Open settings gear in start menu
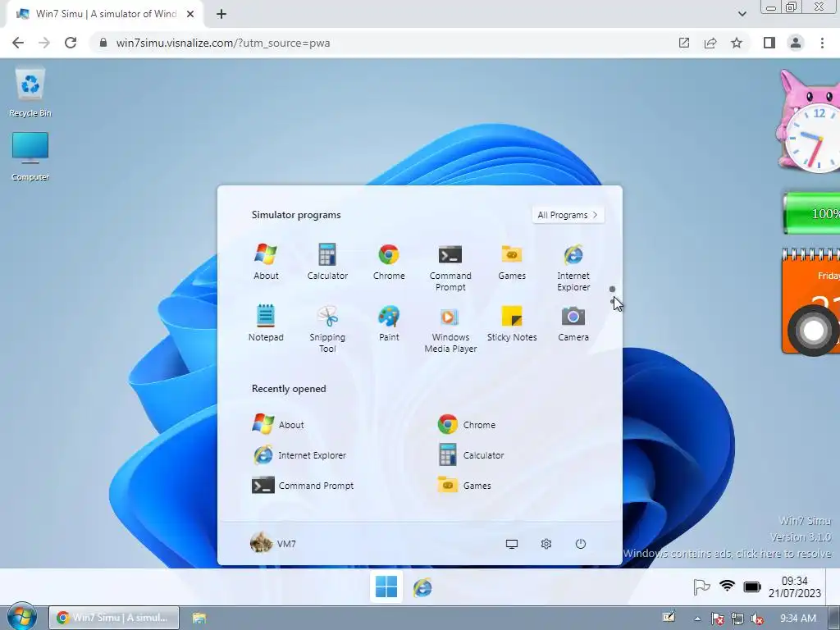The height and width of the screenshot is (630, 840). coord(546,544)
